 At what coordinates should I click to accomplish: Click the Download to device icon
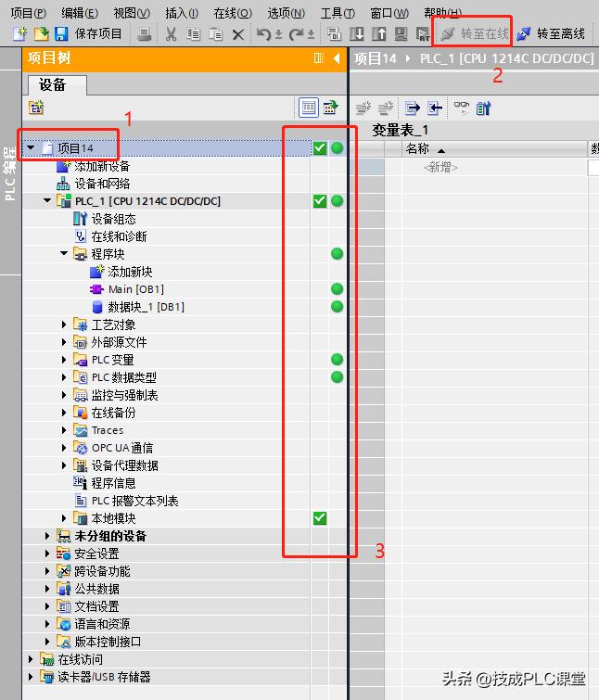coord(356,34)
